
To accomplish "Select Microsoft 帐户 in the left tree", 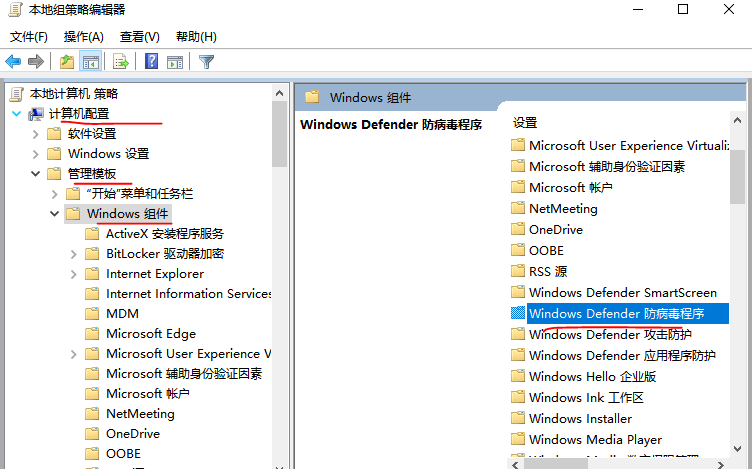I will pyautogui.click(x=148, y=393).
